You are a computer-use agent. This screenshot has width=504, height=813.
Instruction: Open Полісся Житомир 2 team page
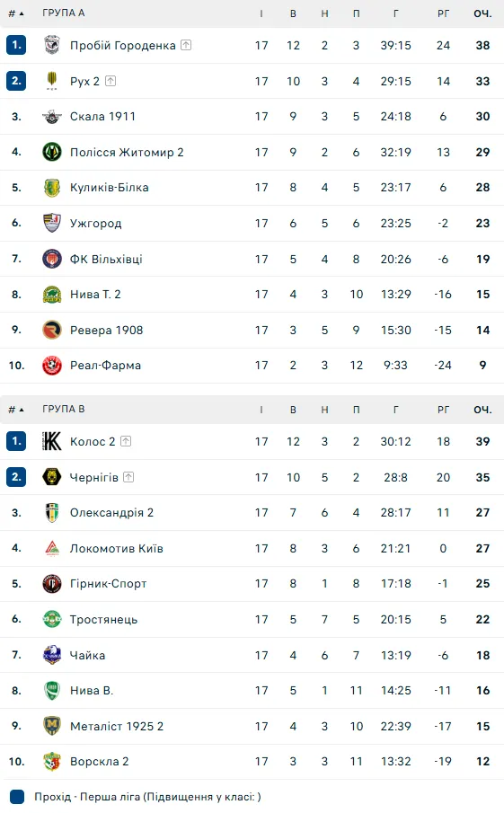(127, 153)
